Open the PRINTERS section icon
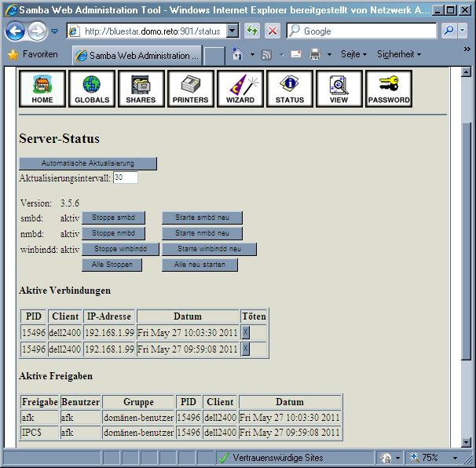The width and height of the screenshot is (476, 468). tap(191, 88)
